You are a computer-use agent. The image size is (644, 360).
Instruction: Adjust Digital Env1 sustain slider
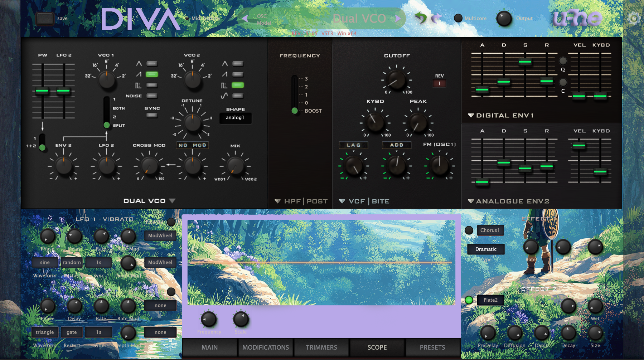pos(525,62)
